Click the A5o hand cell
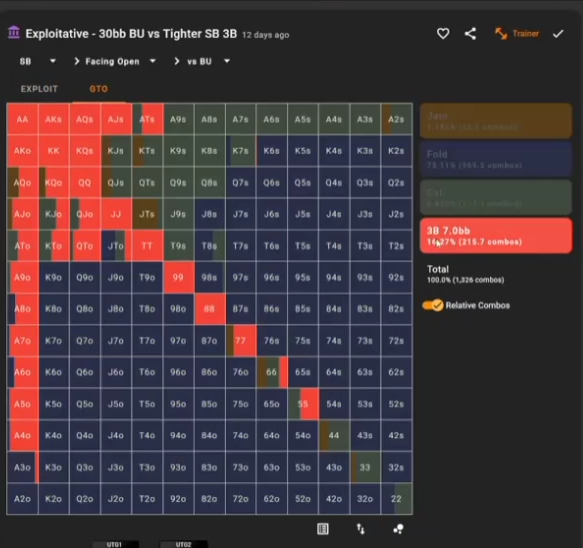 (x=22, y=404)
